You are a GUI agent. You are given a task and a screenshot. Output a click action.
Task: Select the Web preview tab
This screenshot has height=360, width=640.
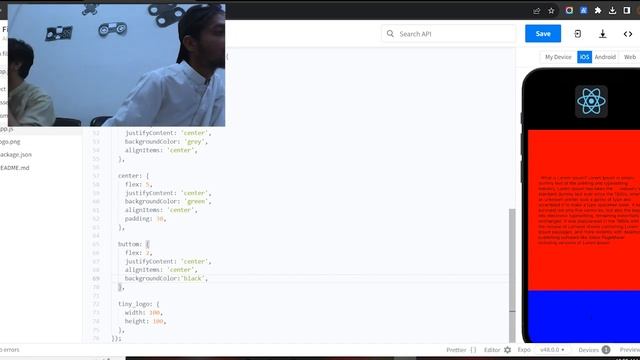coord(630,57)
